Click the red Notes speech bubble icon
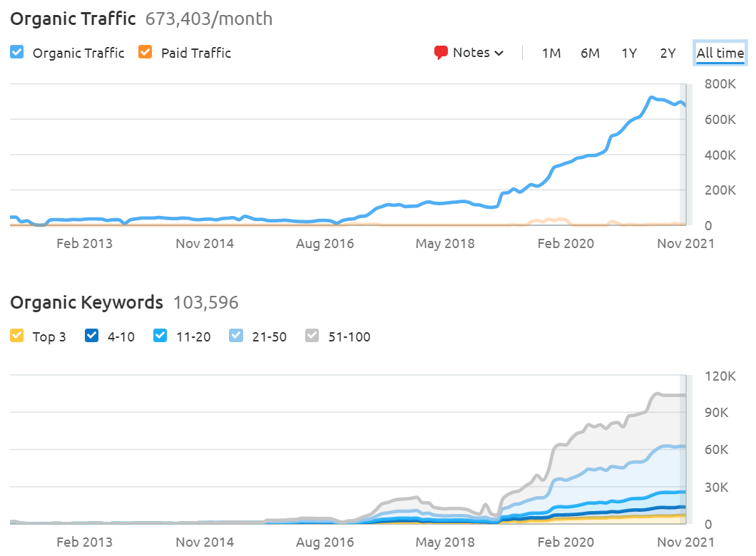 (x=441, y=53)
